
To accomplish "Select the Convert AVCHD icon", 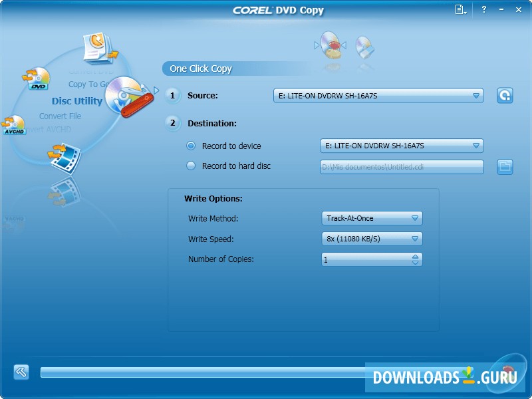I will [15, 125].
